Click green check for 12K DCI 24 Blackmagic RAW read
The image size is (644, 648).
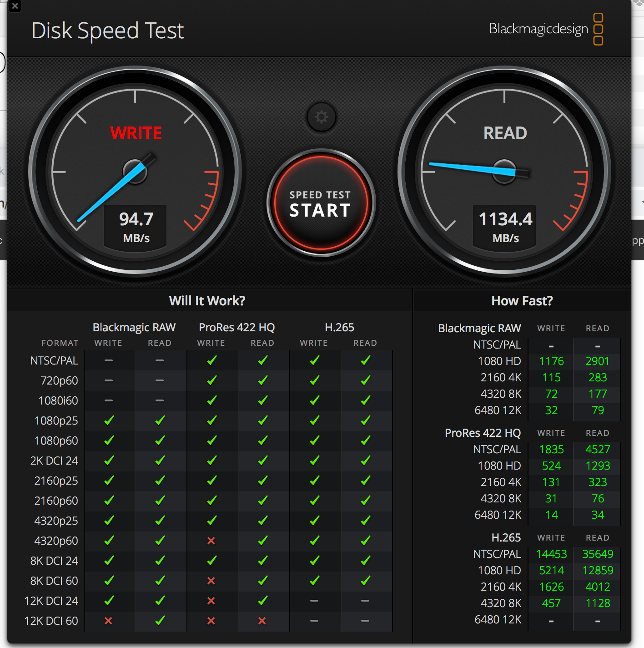pos(160,601)
